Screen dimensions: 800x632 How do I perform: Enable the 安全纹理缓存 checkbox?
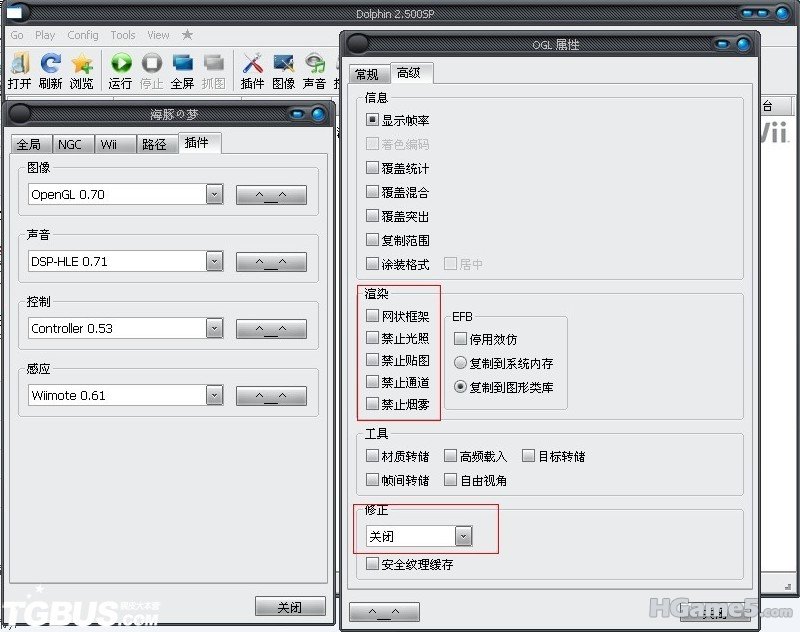coord(373,564)
